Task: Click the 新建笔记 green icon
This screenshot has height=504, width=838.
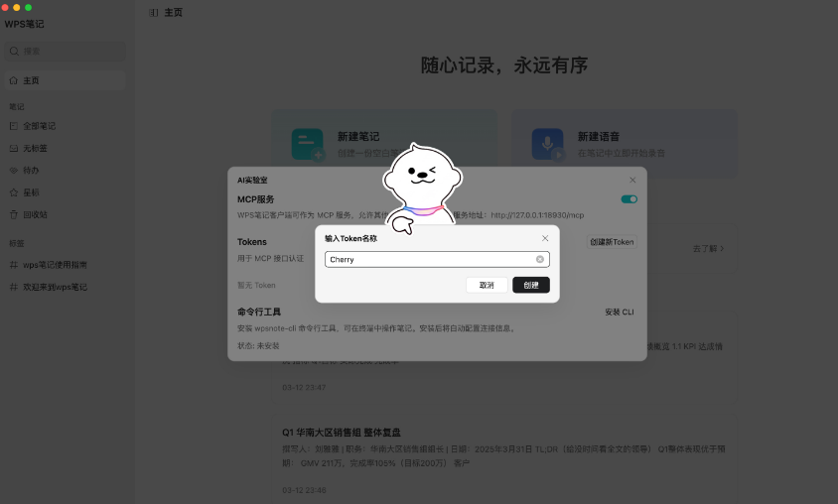Action: tap(308, 144)
